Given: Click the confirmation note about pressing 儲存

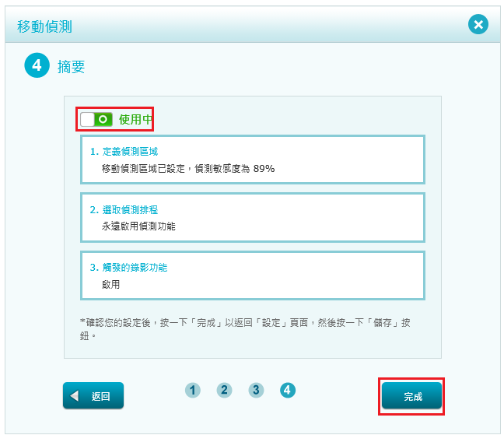Looking at the screenshot, I should 245,329.
